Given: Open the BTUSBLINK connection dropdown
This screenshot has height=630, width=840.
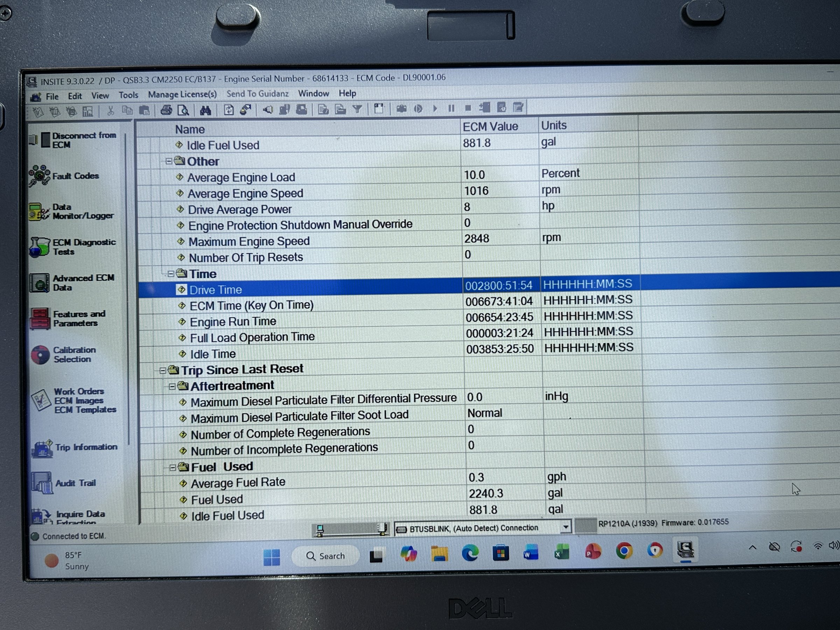Looking at the screenshot, I should click(x=566, y=527).
